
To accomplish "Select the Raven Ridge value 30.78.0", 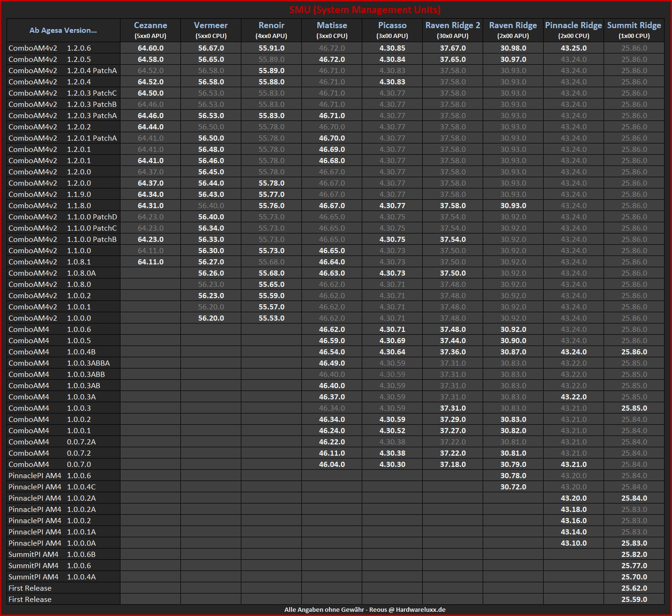I will pyautogui.click(x=513, y=475).
